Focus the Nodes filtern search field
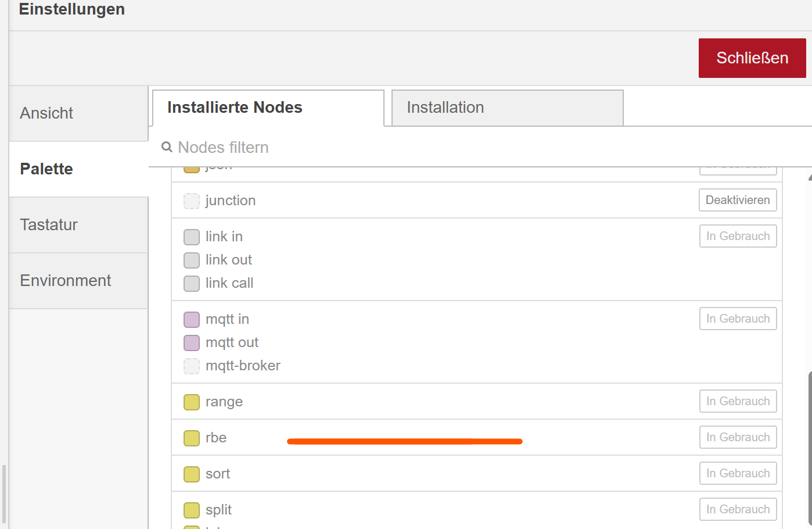Screen dimensions: 812x529 [x=407, y=148]
